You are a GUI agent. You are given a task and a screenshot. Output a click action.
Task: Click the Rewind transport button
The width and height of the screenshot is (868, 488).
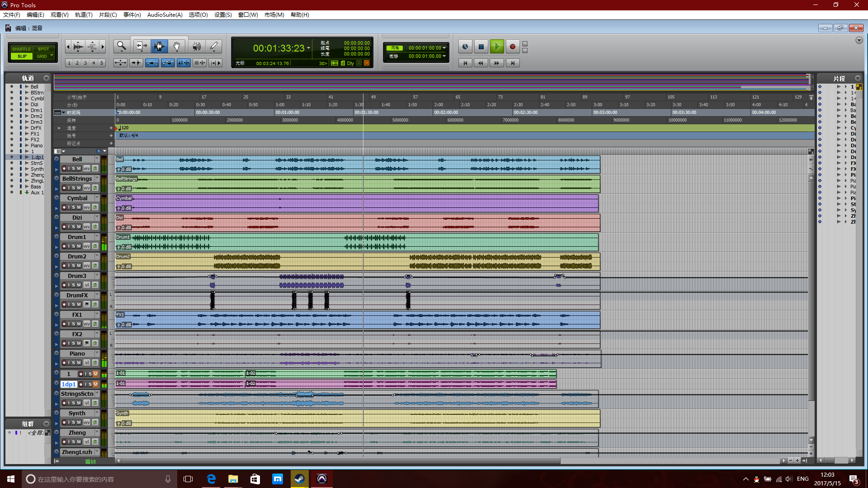coord(481,63)
